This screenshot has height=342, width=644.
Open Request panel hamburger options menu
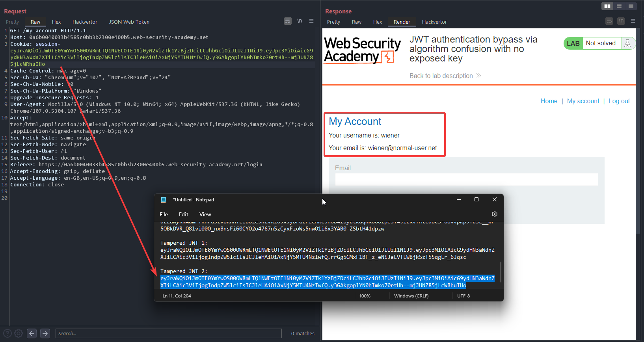pyautogui.click(x=311, y=21)
